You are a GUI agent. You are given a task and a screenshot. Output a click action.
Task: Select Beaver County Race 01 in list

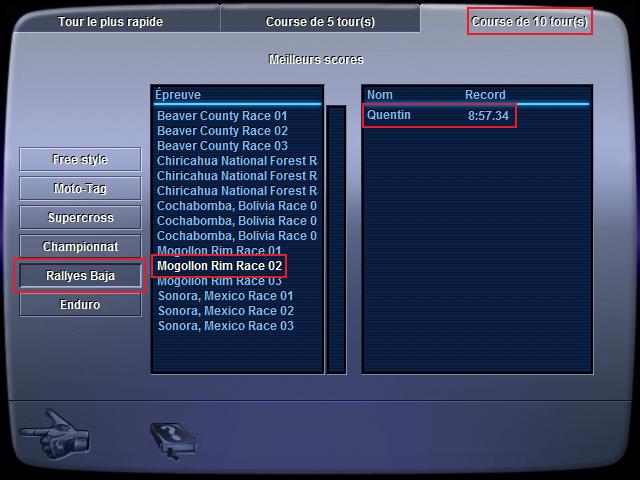(222, 116)
